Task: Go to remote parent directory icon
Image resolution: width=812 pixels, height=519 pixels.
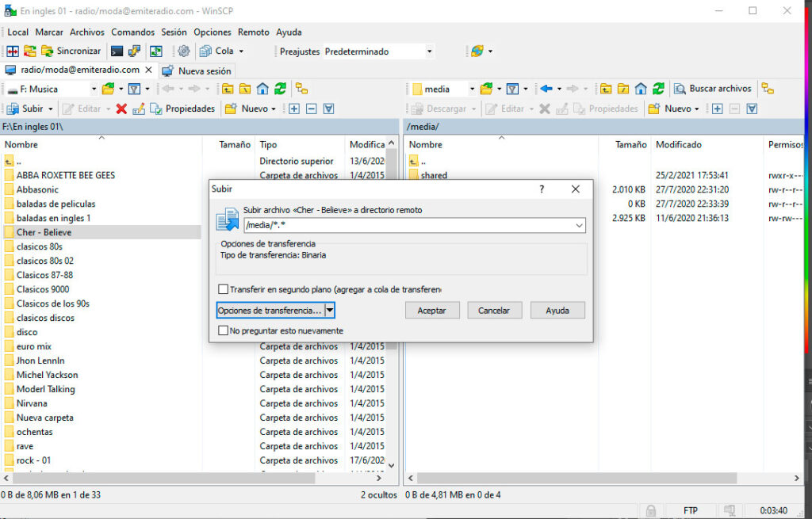Action: click(x=606, y=89)
